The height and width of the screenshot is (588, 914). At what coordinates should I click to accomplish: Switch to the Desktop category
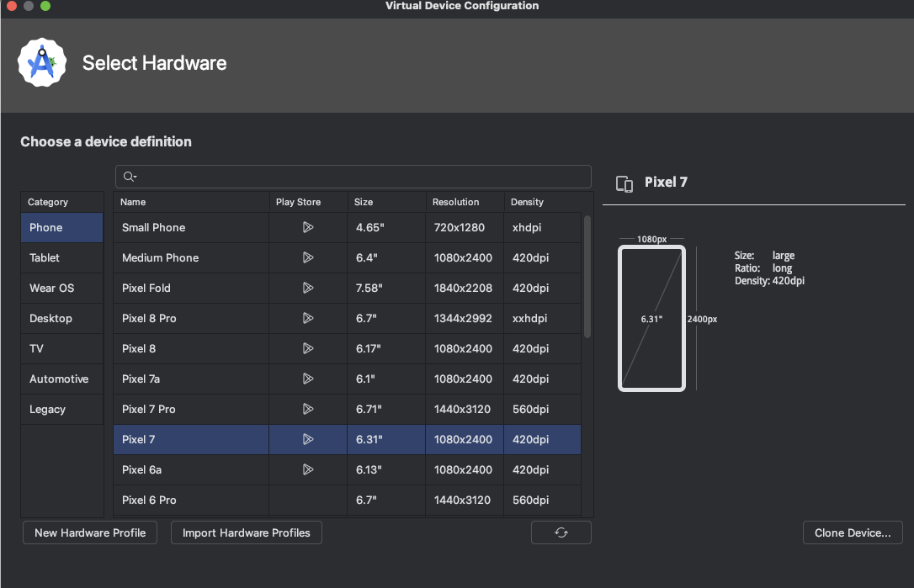click(x=61, y=318)
